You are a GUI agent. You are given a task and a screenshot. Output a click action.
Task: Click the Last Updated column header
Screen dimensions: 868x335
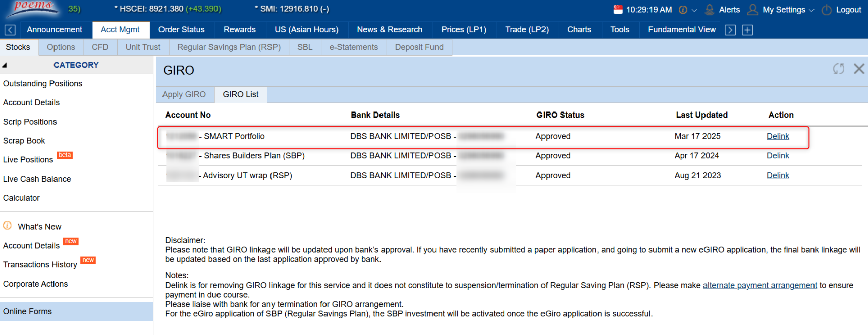pyautogui.click(x=701, y=115)
